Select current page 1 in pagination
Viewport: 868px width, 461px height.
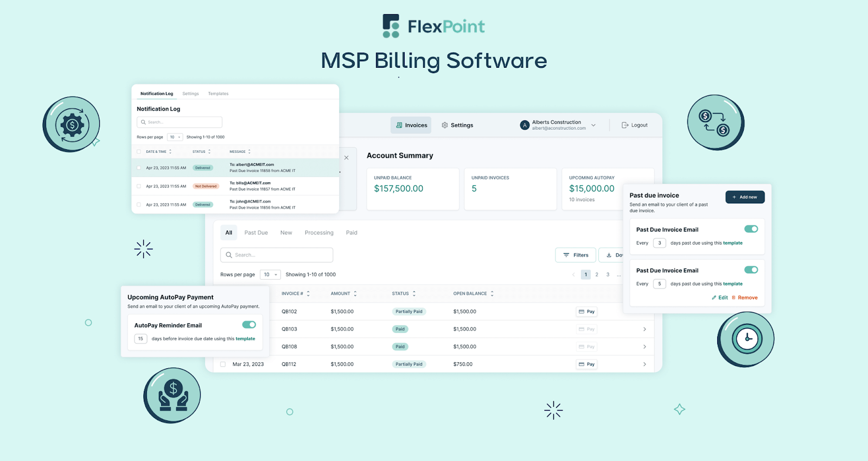586,274
